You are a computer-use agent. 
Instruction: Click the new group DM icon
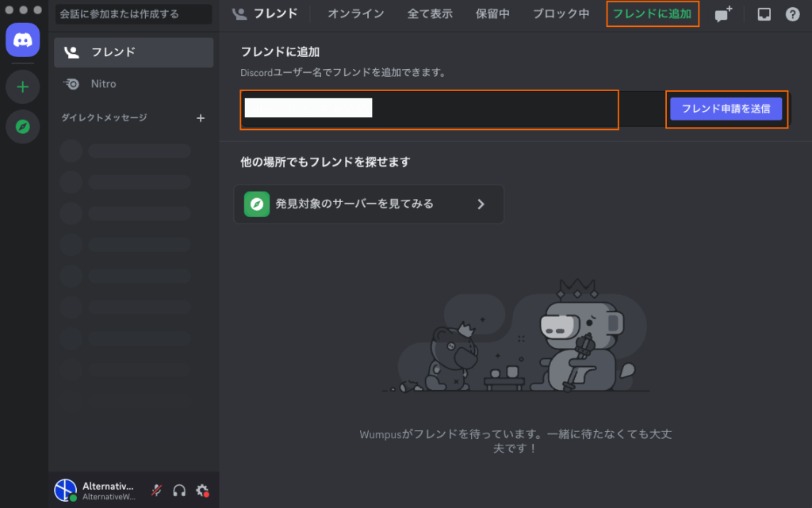tap(723, 14)
